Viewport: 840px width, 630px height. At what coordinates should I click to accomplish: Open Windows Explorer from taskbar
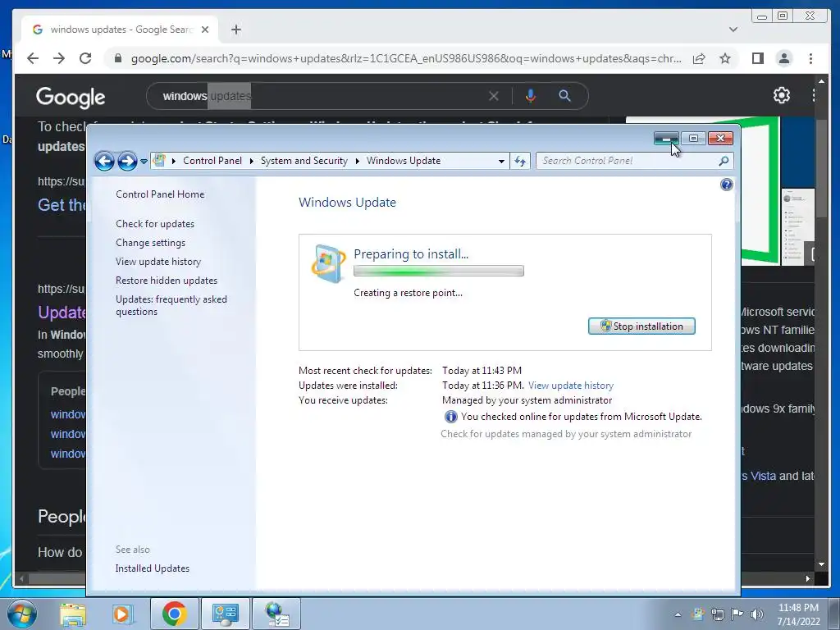point(73,614)
